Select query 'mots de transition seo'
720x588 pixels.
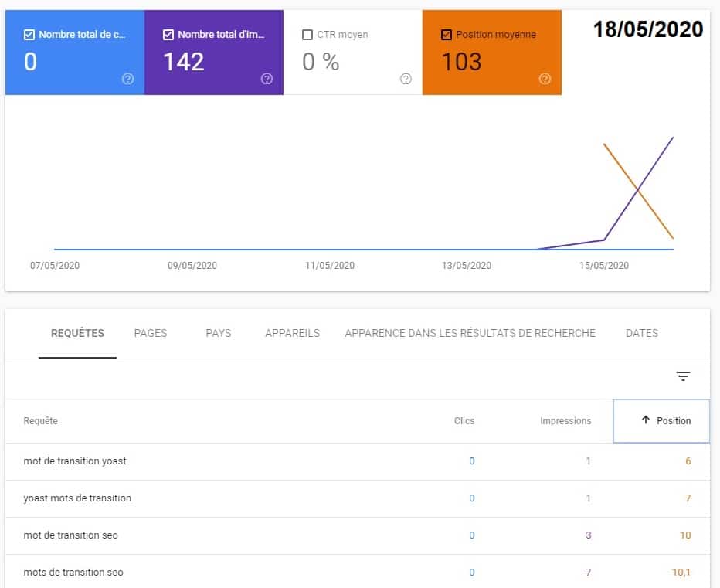[x=73, y=573]
